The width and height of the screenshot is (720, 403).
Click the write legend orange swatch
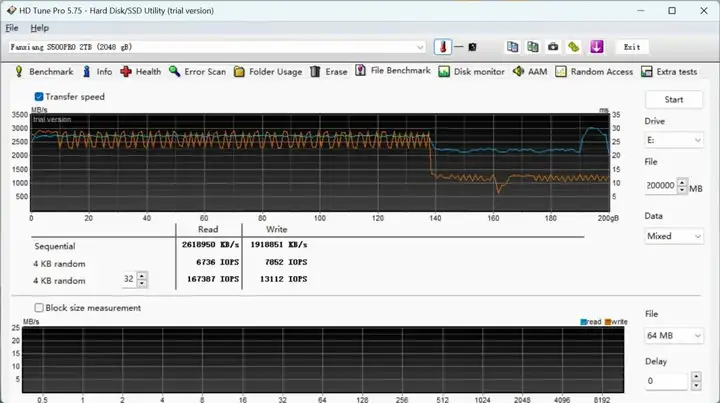point(608,322)
